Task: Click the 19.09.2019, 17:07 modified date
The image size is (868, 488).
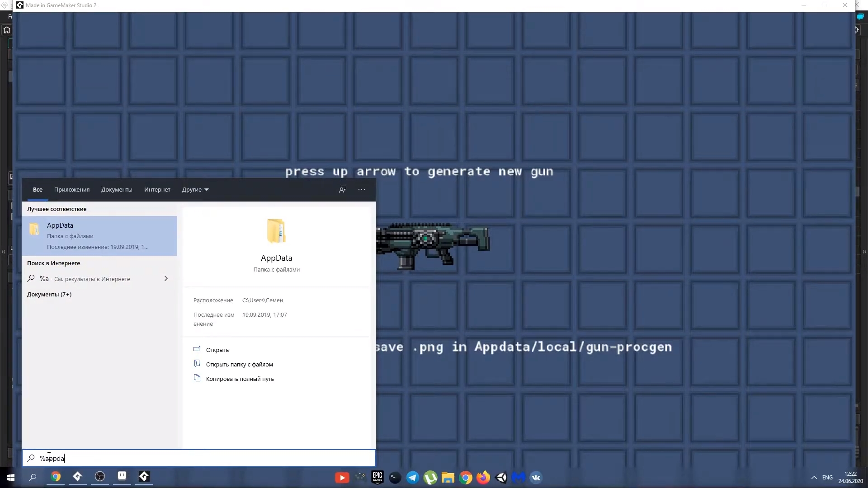Action: (x=264, y=315)
